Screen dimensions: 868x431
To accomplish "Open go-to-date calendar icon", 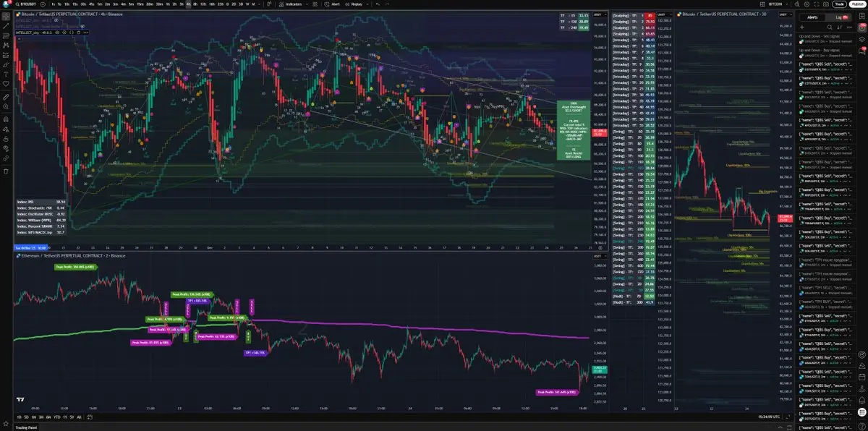I will [x=90, y=417].
